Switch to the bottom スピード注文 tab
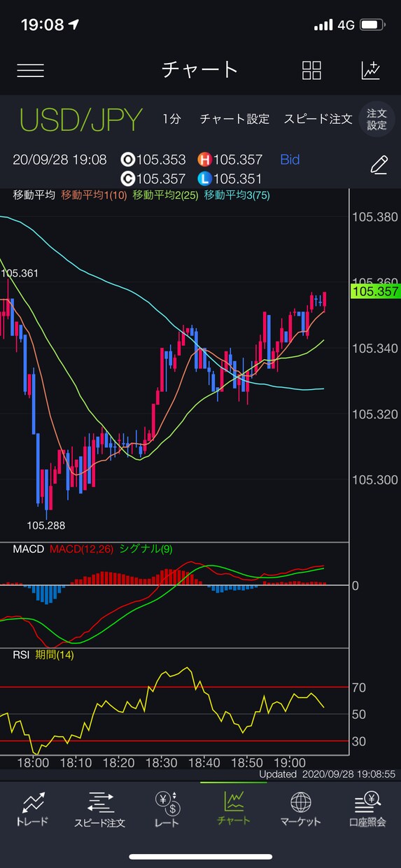 pyautogui.click(x=99, y=810)
